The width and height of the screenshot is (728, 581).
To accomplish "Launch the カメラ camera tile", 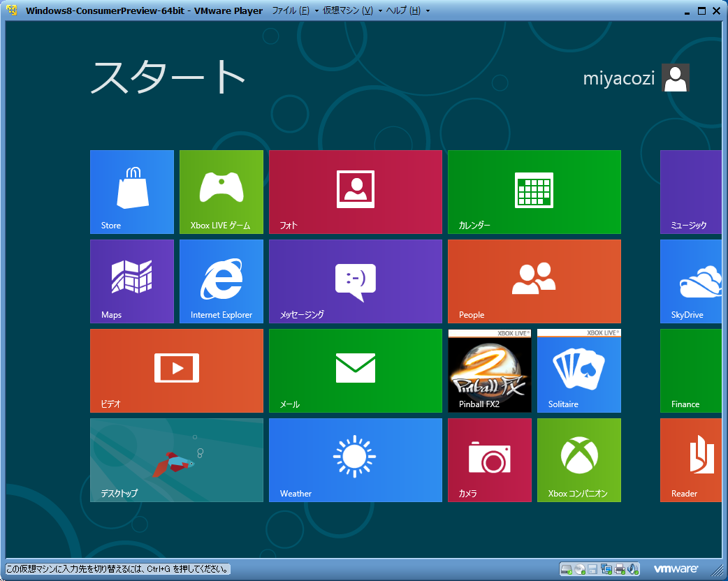I will pos(490,460).
